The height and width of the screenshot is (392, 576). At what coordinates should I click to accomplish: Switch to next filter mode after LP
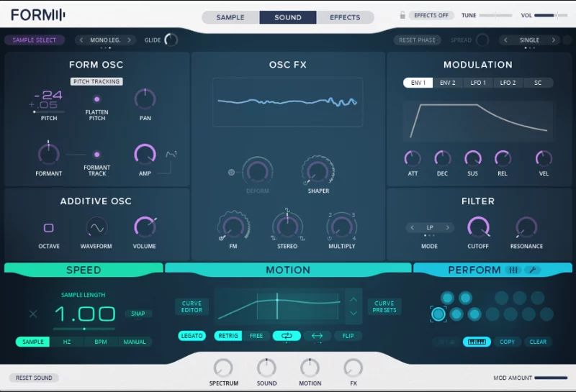coord(447,227)
